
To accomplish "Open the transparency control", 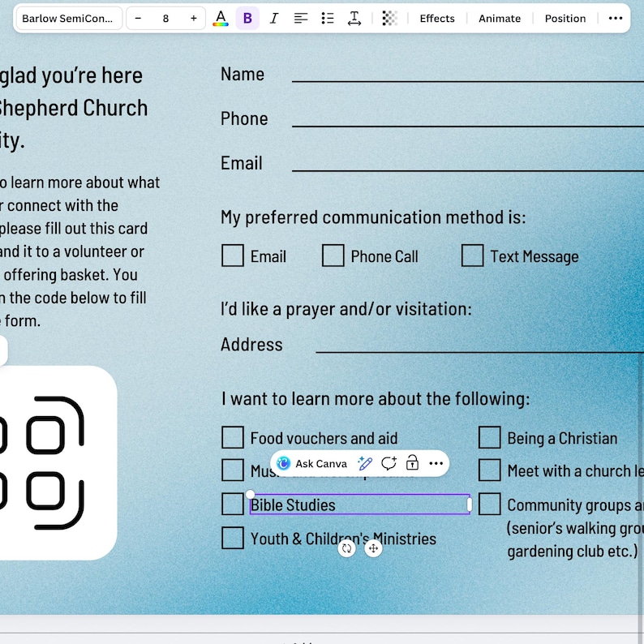I will coord(389,19).
